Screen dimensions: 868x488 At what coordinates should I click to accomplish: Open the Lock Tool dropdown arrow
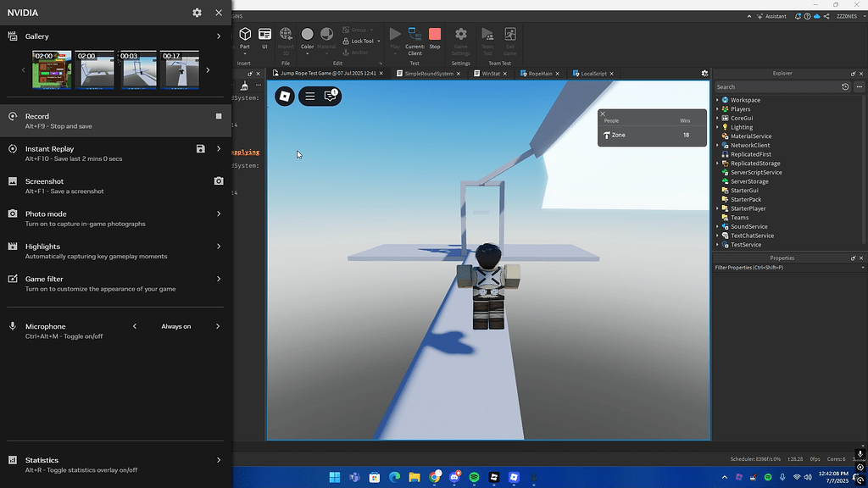[x=376, y=41]
